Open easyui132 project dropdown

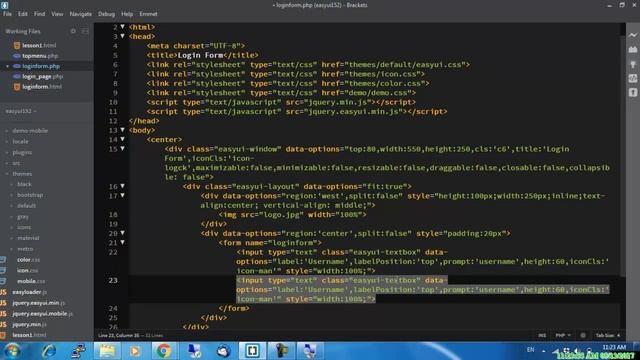pos(21,111)
